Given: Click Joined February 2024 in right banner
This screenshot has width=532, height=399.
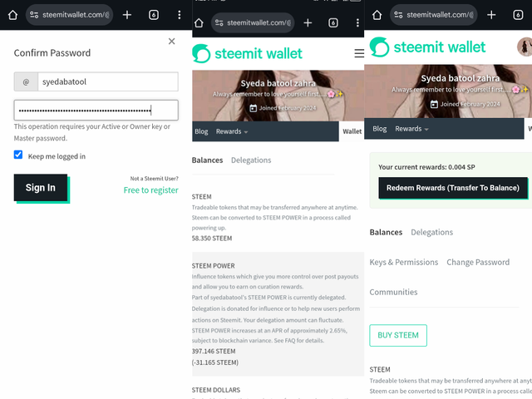Looking at the screenshot, I should click(x=465, y=104).
